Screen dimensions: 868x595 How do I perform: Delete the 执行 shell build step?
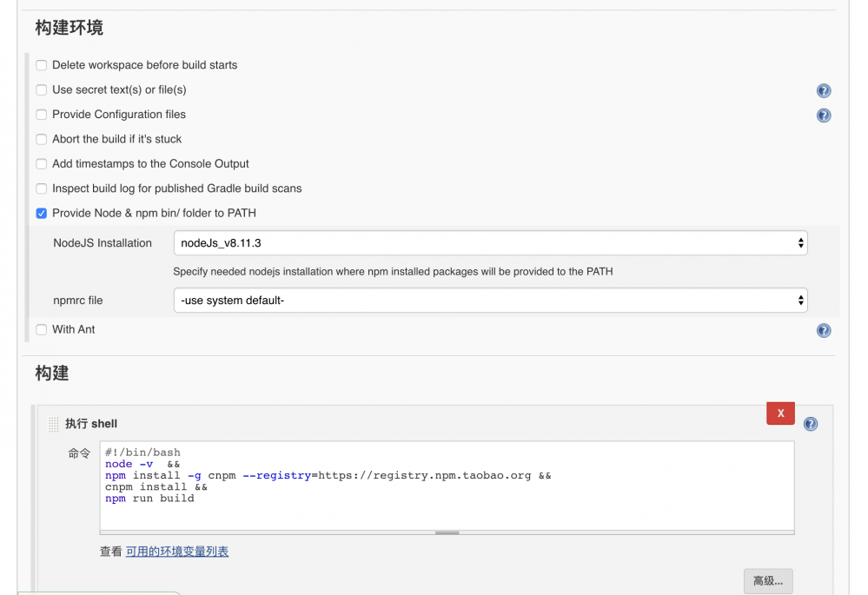(779, 413)
